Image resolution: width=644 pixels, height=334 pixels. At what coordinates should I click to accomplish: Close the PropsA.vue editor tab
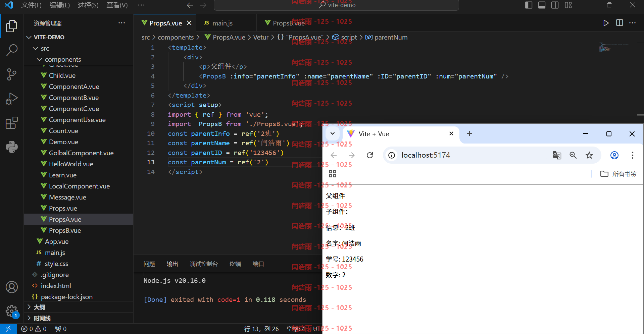(x=189, y=23)
